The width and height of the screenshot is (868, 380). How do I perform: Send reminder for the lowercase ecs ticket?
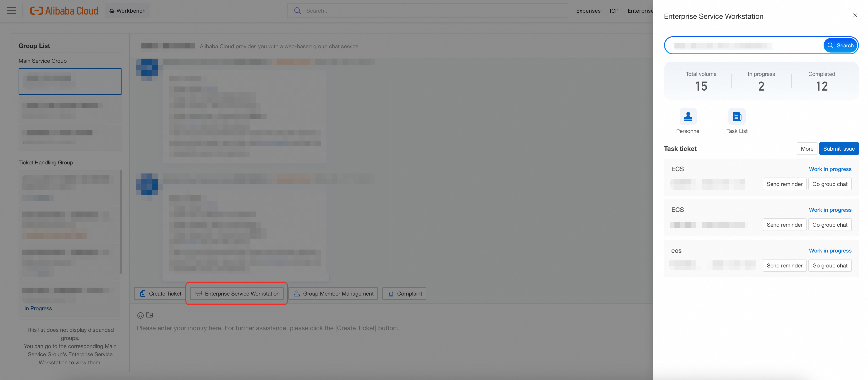click(784, 266)
